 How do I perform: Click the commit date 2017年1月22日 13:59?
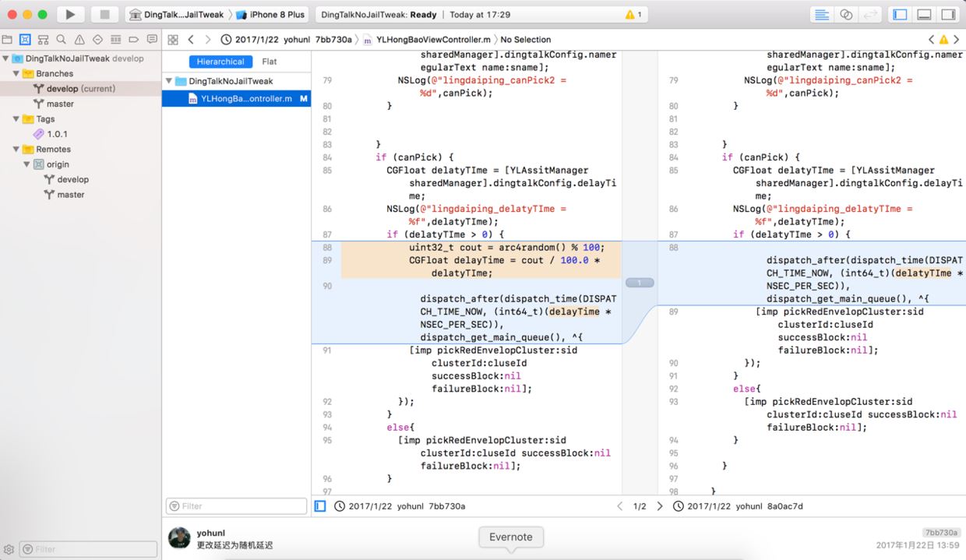[x=918, y=545]
